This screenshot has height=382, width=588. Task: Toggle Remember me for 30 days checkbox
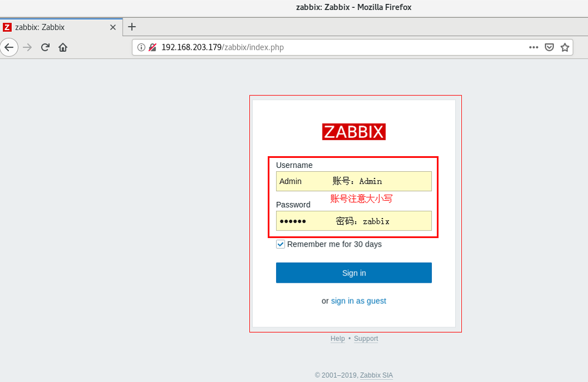point(281,244)
